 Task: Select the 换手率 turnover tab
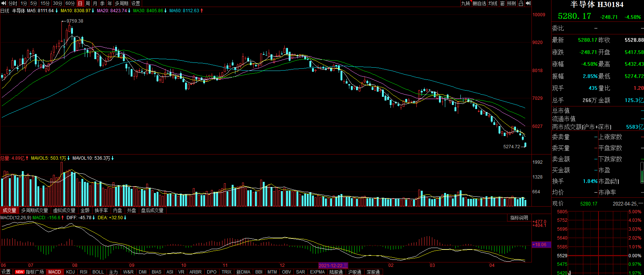[101, 210]
